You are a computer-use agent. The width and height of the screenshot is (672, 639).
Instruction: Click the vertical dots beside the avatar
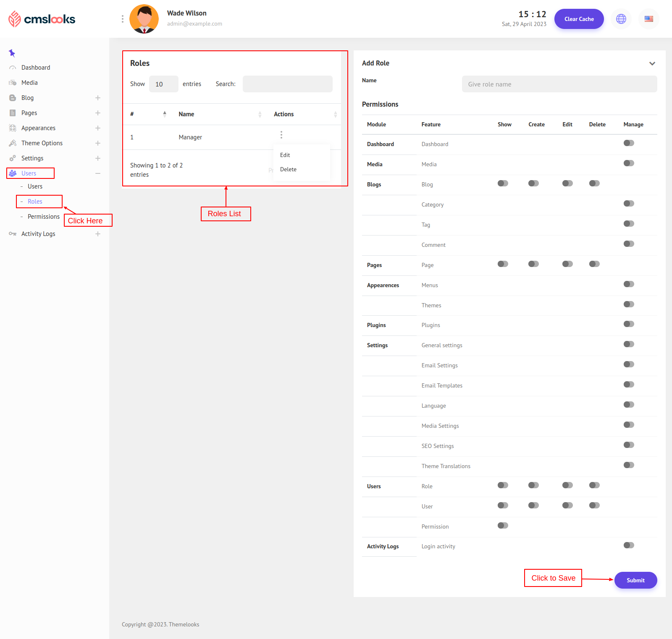(122, 19)
